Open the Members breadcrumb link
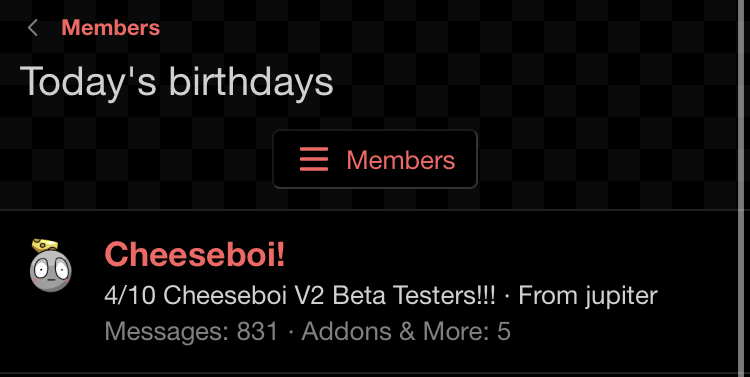This screenshot has height=377, width=750. point(110,28)
